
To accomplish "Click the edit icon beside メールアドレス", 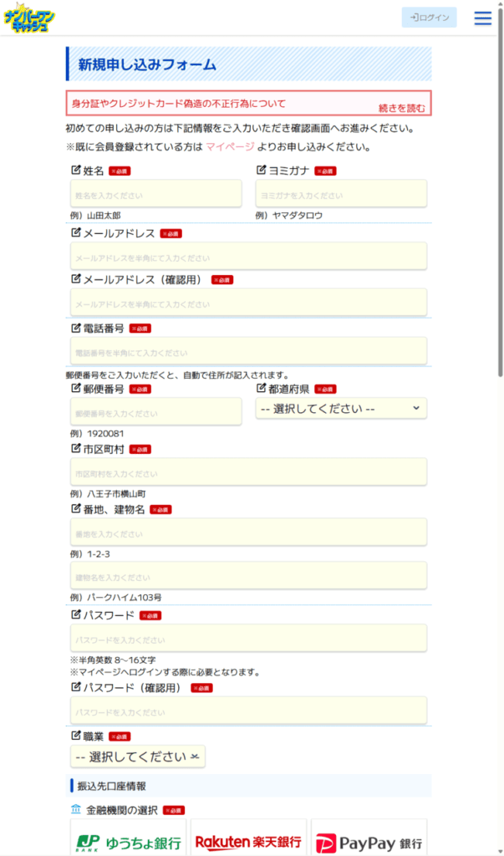I will click(x=76, y=232).
